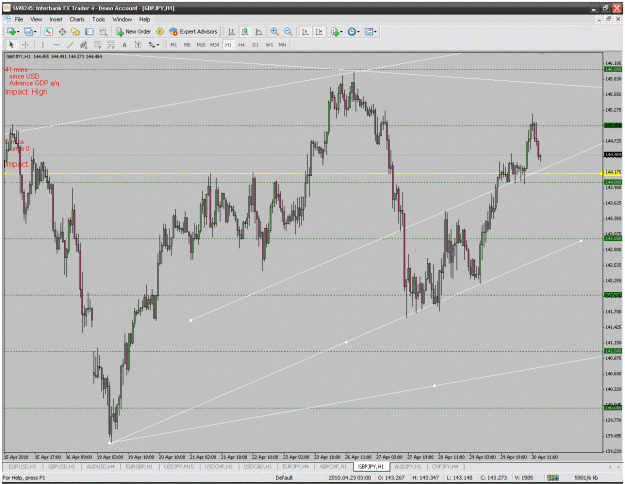Switch chart to bar chart mode
This screenshot has width=625, height=484.
(231, 31)
